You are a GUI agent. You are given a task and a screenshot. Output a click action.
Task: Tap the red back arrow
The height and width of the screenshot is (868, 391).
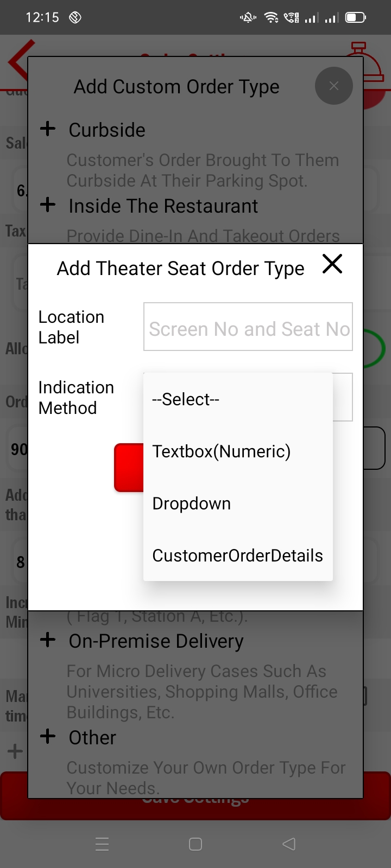(x=19, y=60)
